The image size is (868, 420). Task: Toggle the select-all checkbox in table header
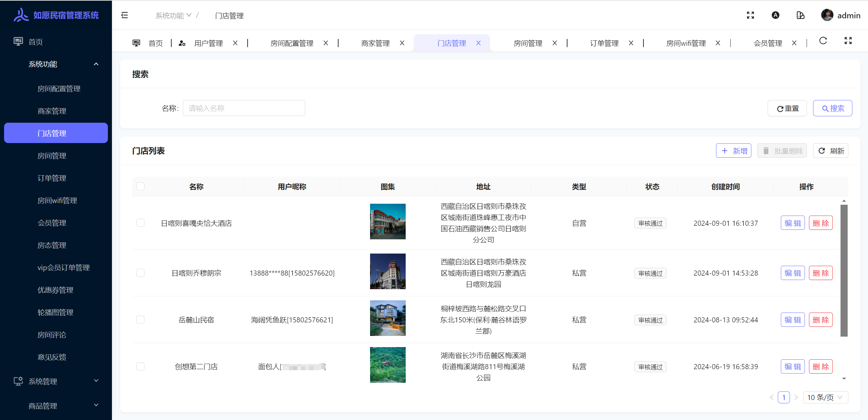click(x=140, y=186)
